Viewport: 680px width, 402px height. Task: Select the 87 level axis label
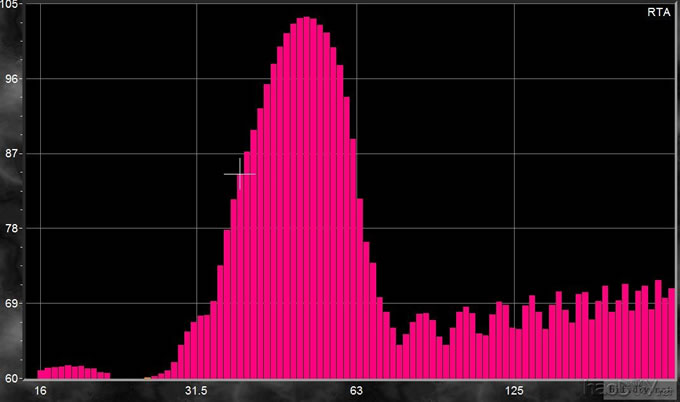point(16,153)
